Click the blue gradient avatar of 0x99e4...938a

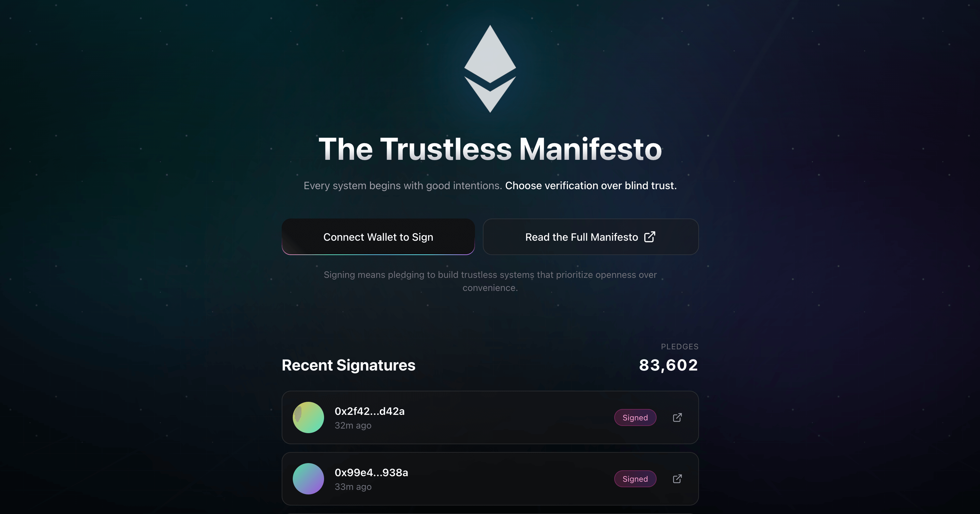pyautogui.click(x=308, y=479)
